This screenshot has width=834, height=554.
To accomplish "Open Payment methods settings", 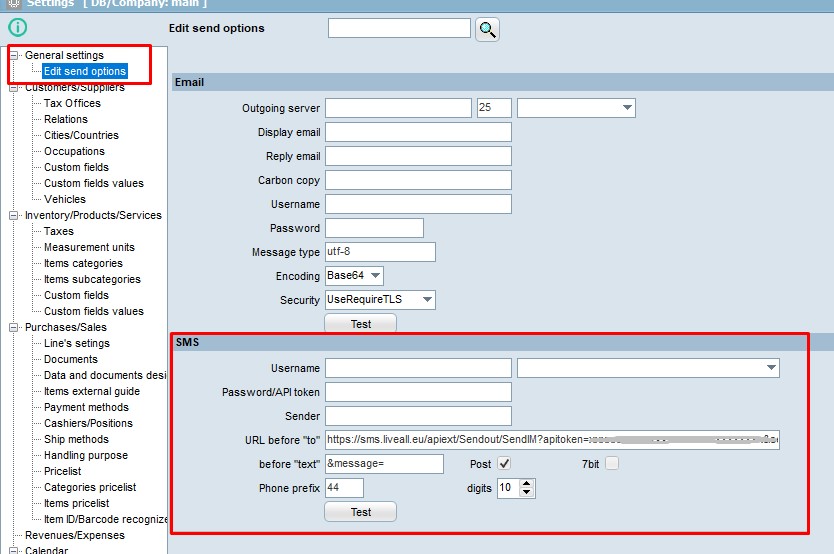I will pos(86,407).
